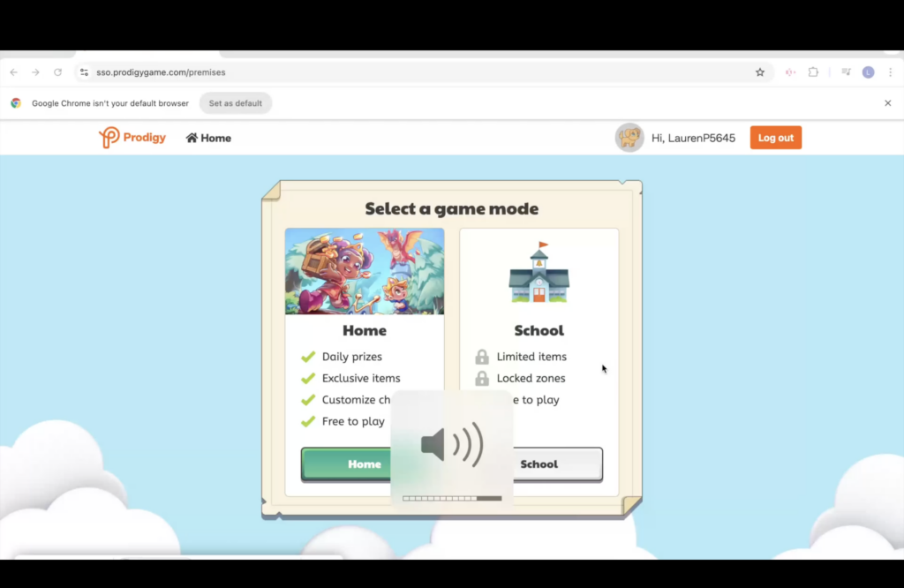
Task: Click the 'Free to play' text under Home
Action: coord(353,421)
